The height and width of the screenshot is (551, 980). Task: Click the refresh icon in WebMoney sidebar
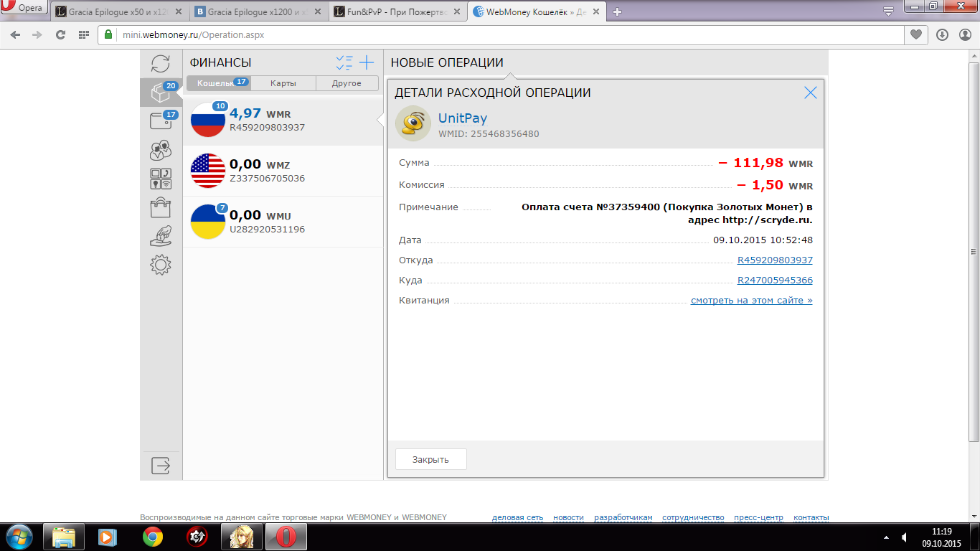point(161,64)
